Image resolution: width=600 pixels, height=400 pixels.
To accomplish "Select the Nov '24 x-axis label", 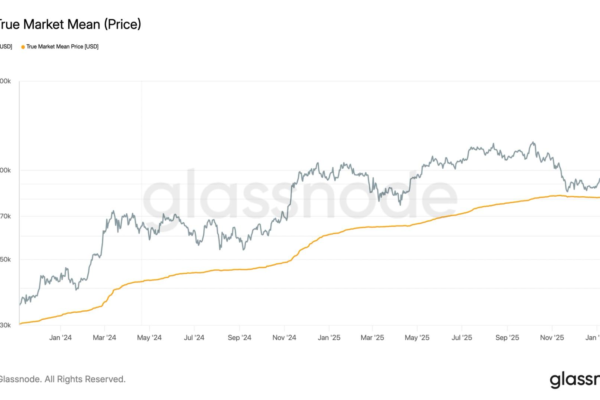I will pos(284,338).
